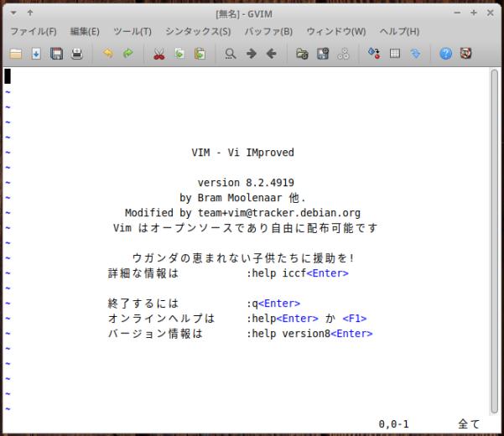Click the Save current file icon
The height and width of the screenshot is (436, 504).
[x=36, y=54]
